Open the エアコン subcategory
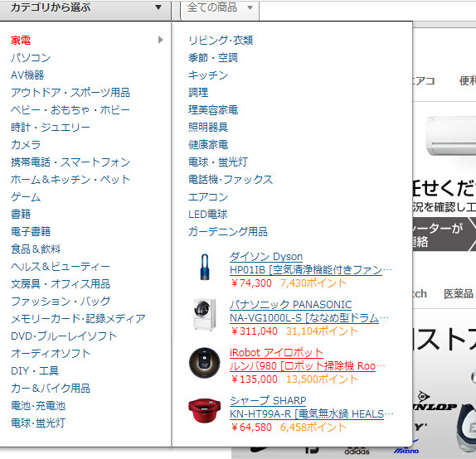The image size is (476, 459). coord(208,197)
